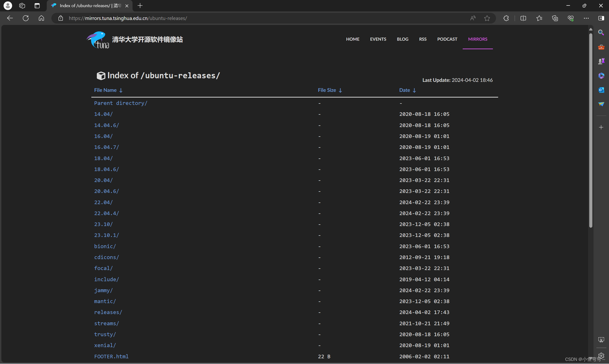
Task: Open the sidebar search magnifier icon
Action: point(601,33)
